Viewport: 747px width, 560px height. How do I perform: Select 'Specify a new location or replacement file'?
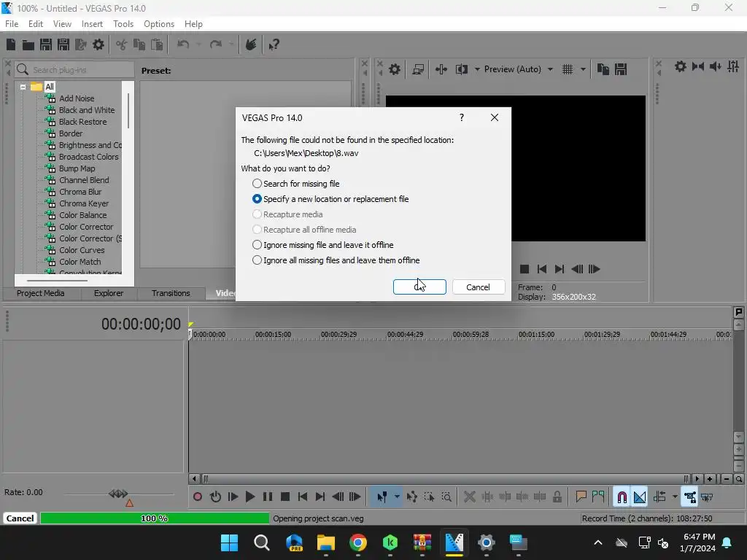[330, 199]
